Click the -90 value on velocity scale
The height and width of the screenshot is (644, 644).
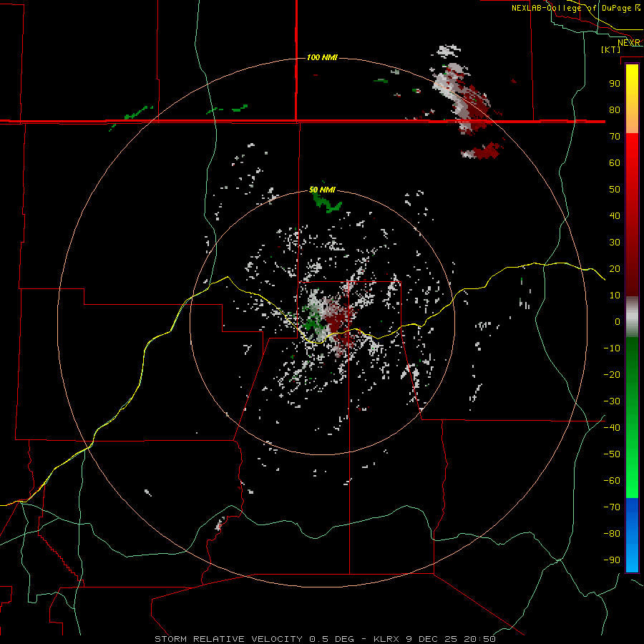[x=612, y=560]
